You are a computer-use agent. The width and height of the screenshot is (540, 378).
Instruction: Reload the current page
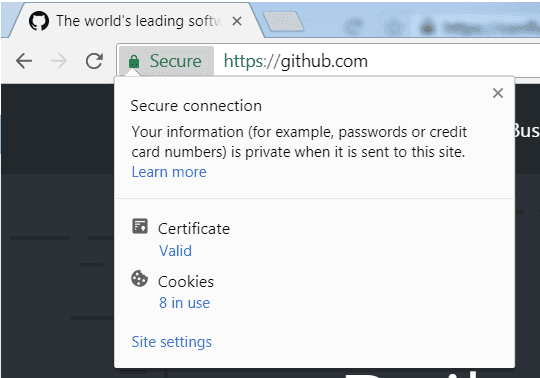point(94,61)
